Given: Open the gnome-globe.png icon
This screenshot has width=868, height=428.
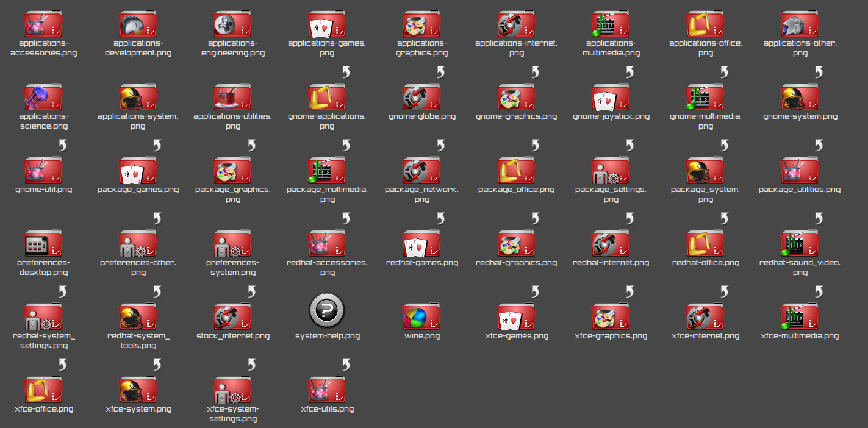Looking at the screenshot, I should [x=421, y=98].
